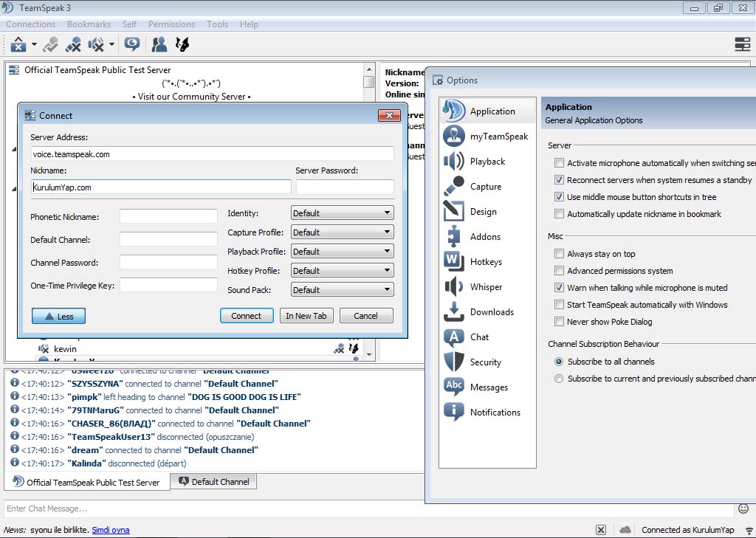This screenshot has height=538, width=756.
Task: Select the Hotkeys options category
Action: point(487,262)
